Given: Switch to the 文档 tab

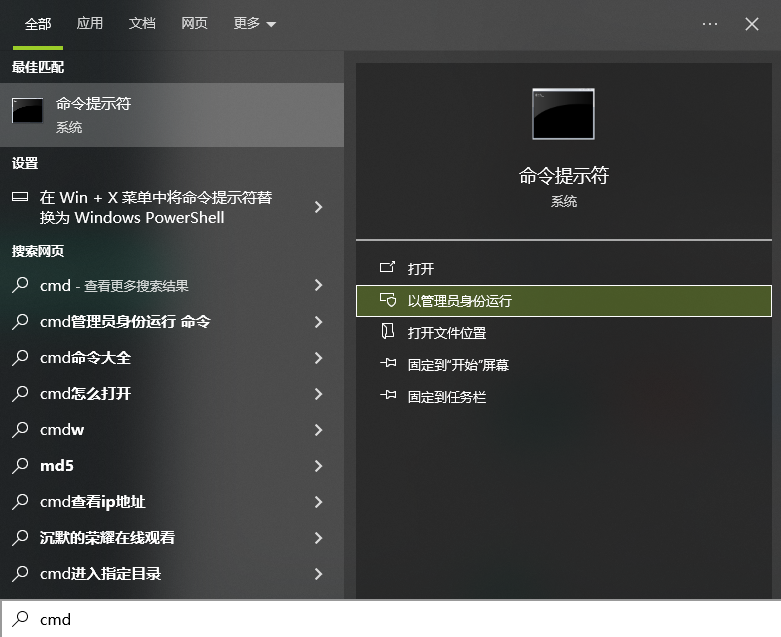Looking at the screenshot, I should point(142,23).
